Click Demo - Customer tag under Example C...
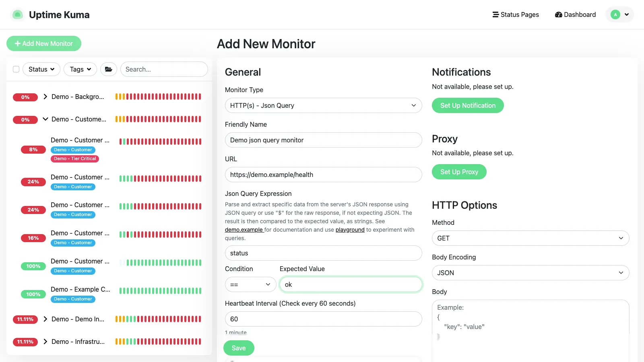This screenshot has height=362, width=644. (73, 299)
